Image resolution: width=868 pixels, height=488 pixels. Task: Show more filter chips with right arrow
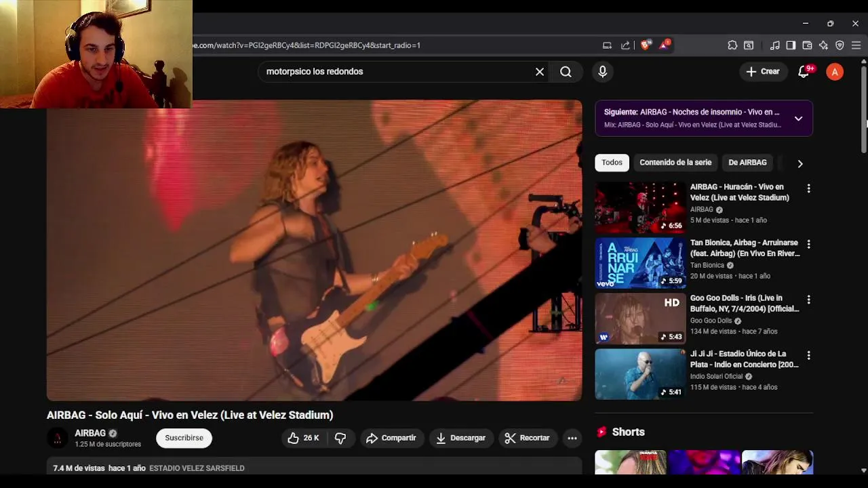800,163
